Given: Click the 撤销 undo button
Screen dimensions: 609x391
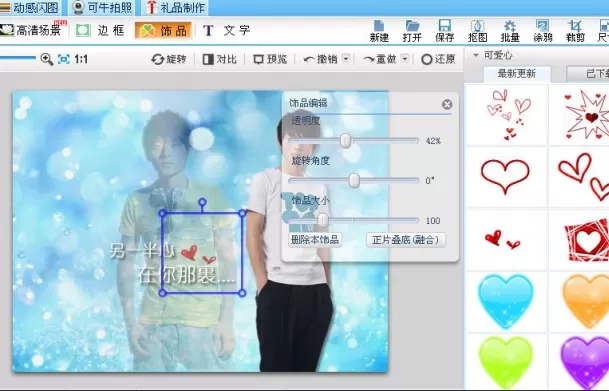Looking at the screenshot, I should click(320, 59).
